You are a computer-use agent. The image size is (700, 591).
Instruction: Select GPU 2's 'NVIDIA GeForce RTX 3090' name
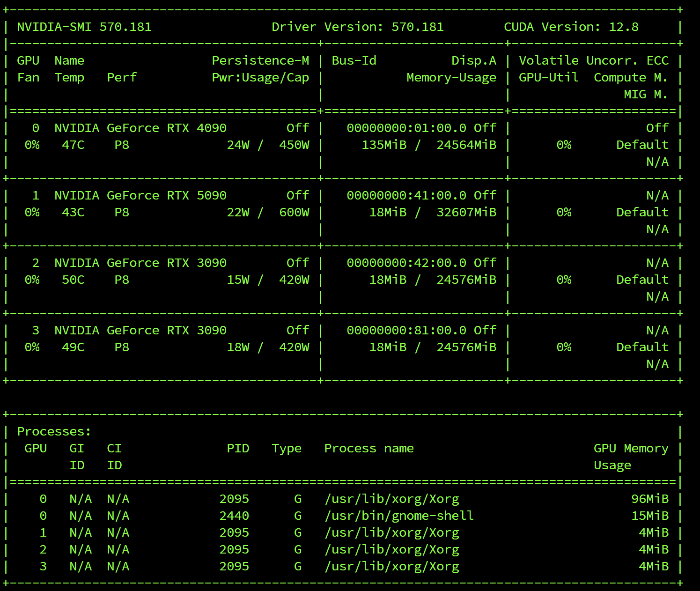click(140, 263)
